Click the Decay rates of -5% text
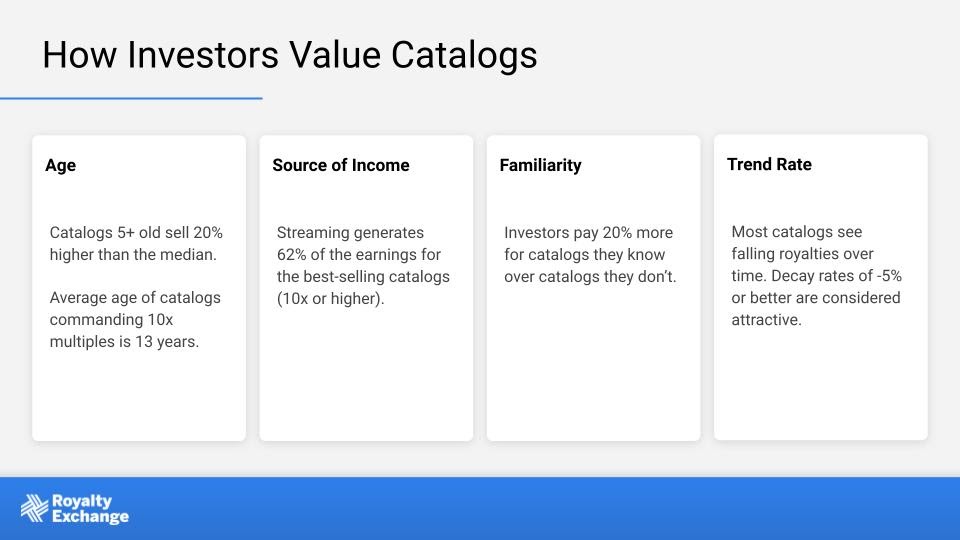Image resolution: width=960 pixels, height=540 pixels. pyautogui.click(x=836, y=276)
